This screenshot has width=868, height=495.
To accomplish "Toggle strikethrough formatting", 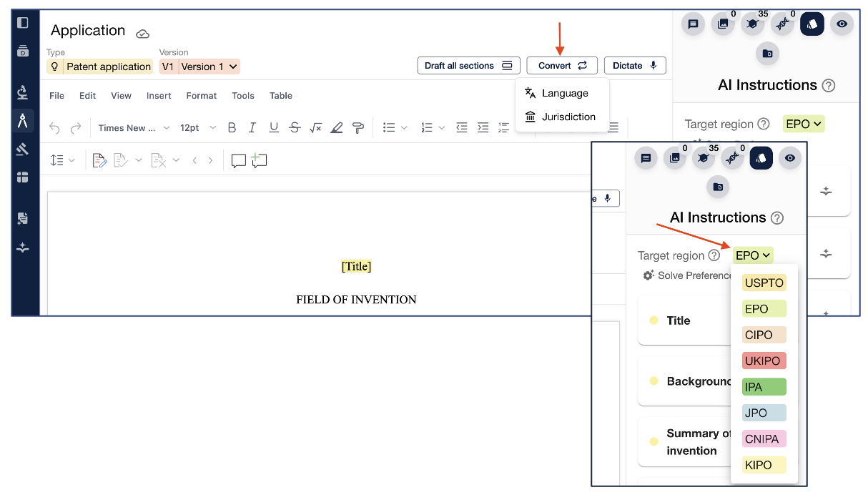I will [x=295, y=127].
